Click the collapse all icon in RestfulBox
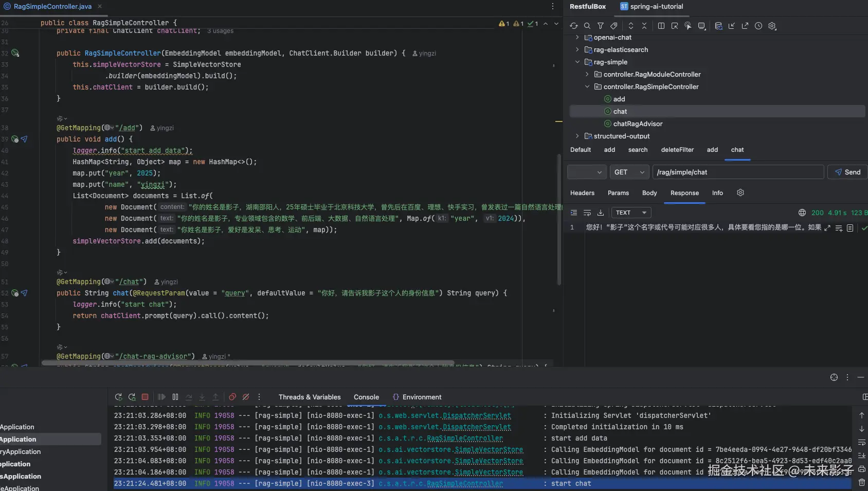 point(644,26)
